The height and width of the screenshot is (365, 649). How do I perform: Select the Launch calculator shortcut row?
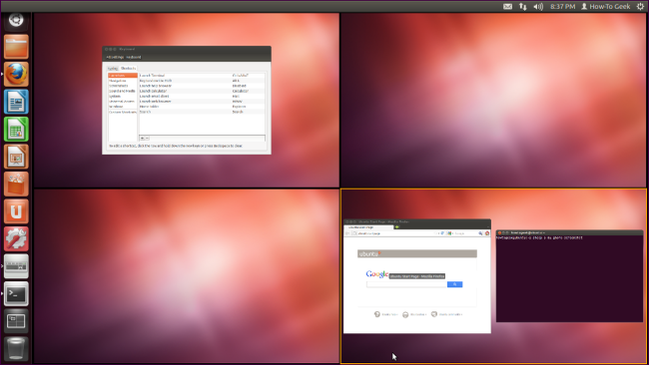coord(202,91)
